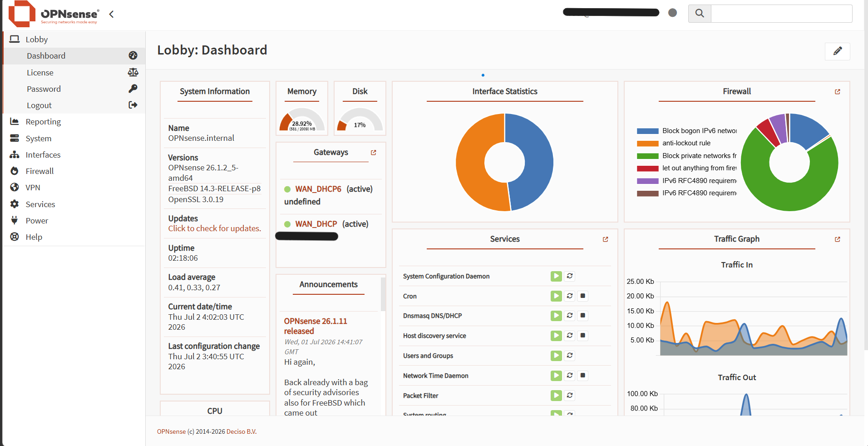Viewport: 868px width, 446px height.
Task: Expand the Firewall sidebar menu
Action: (x=74, y=171)
